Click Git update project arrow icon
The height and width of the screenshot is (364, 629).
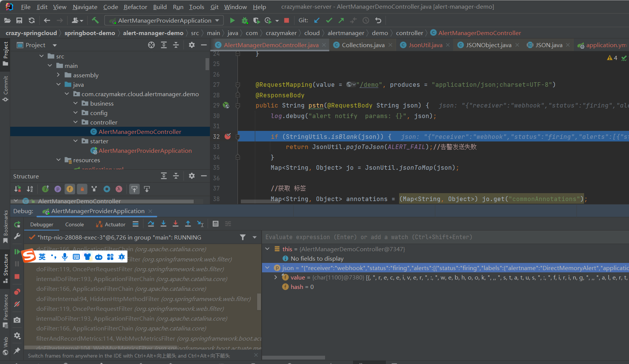[317, 20]
